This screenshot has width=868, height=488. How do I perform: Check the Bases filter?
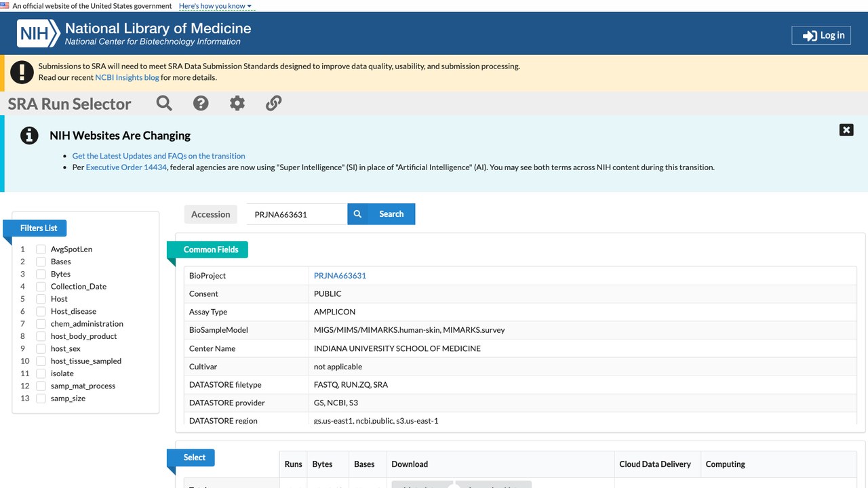41,262
